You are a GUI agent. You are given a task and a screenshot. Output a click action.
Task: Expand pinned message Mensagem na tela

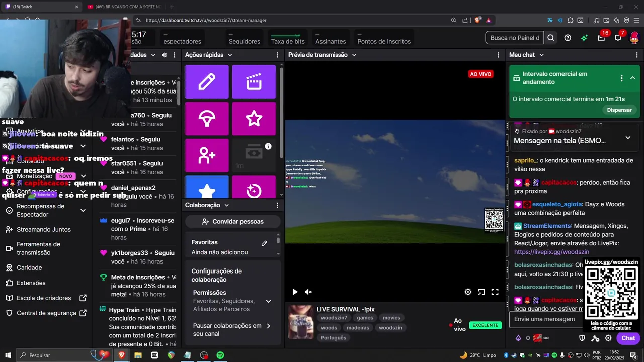628,138
